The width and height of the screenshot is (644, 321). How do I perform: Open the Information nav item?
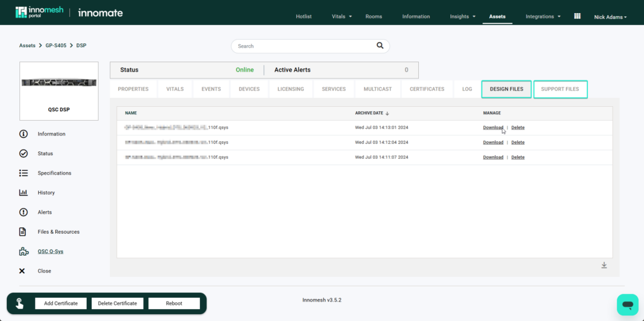416,16
